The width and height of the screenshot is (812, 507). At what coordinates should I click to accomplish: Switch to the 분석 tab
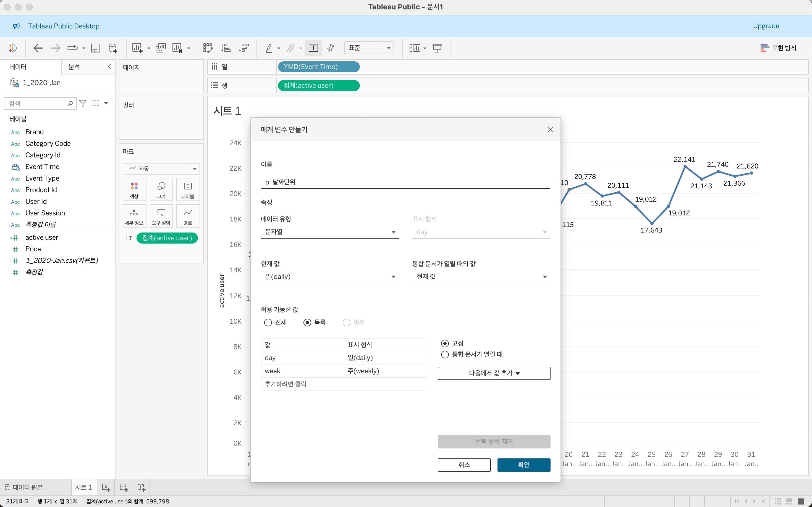[74, 67]
